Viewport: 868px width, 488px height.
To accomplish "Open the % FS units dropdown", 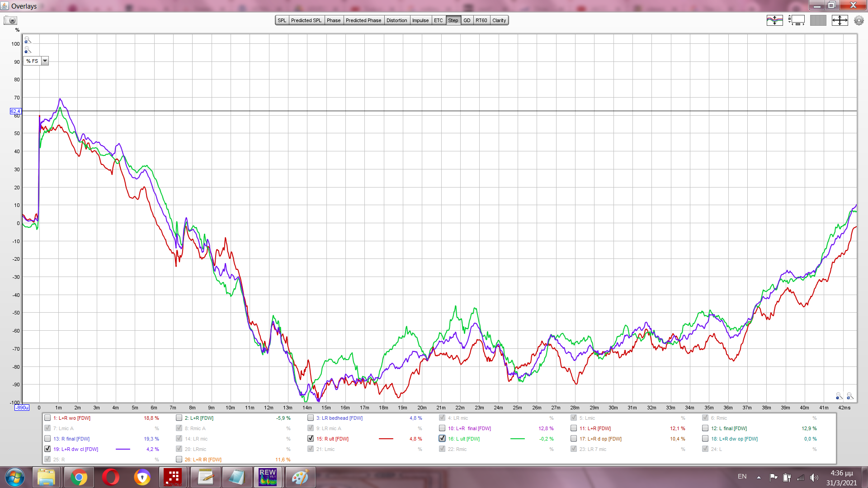I will [45, 61].
